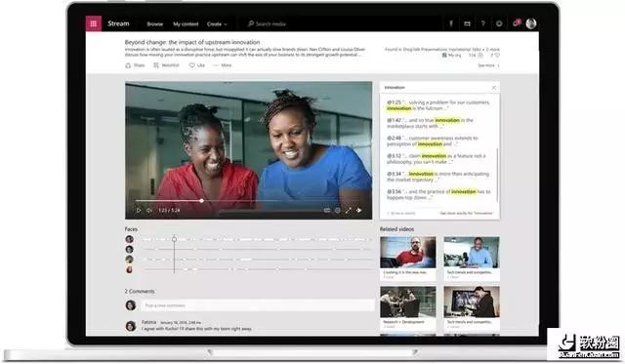
Task: Open the Browse menu item
Action: tap(154, 24)
